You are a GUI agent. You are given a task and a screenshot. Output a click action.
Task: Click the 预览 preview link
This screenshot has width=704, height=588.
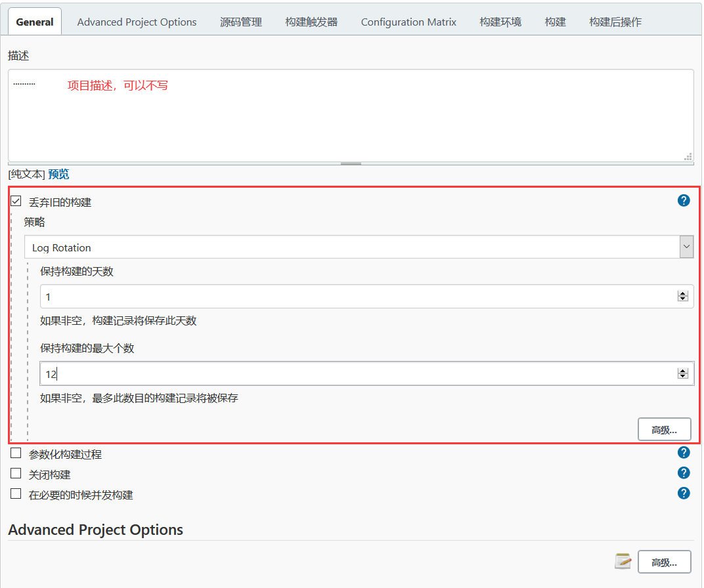[x=58, y=174]
